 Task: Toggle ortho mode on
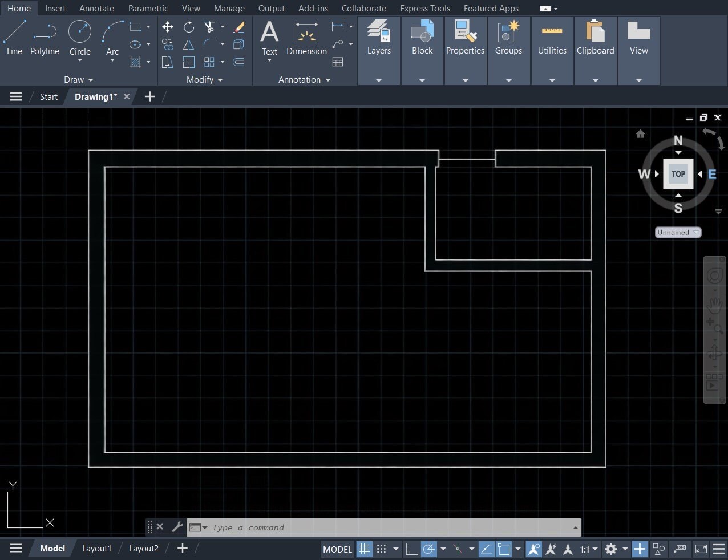pos(410,549)
